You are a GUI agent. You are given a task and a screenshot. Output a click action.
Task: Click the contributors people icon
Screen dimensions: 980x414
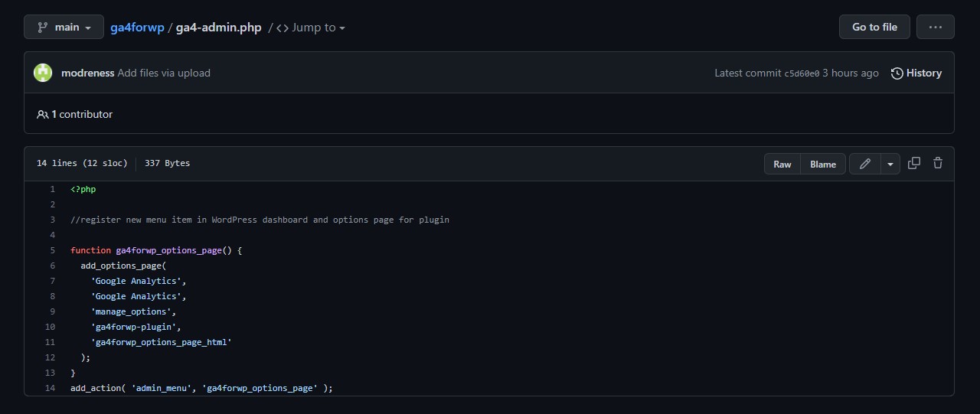42,115
